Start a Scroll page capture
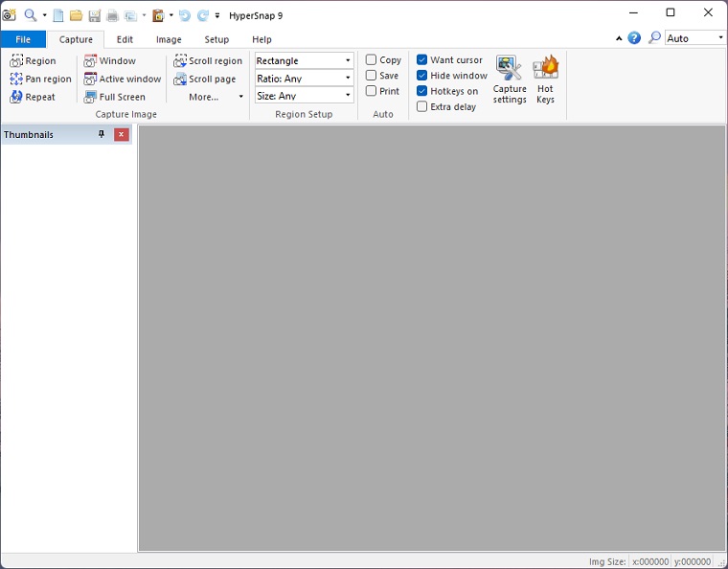The height and width of the screenshot is (569, 728). 205,79
